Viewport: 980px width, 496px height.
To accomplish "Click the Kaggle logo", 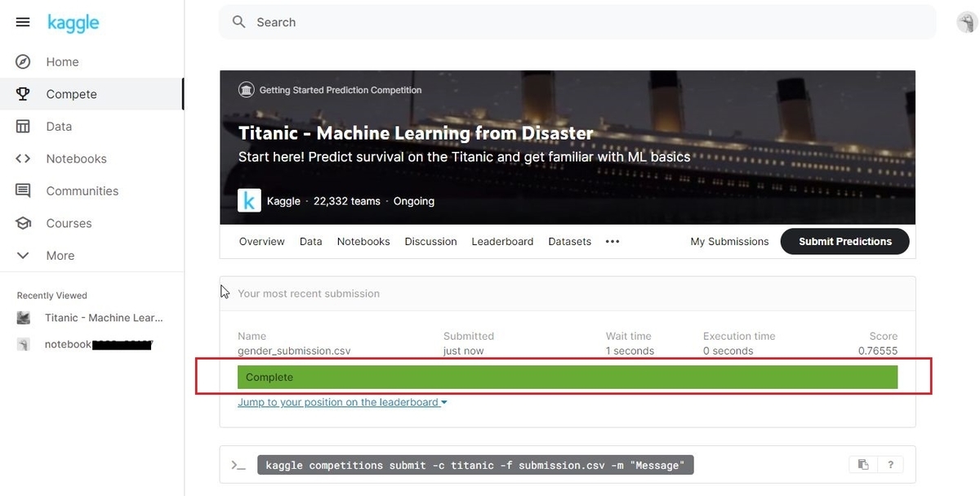I will point(73,23).
